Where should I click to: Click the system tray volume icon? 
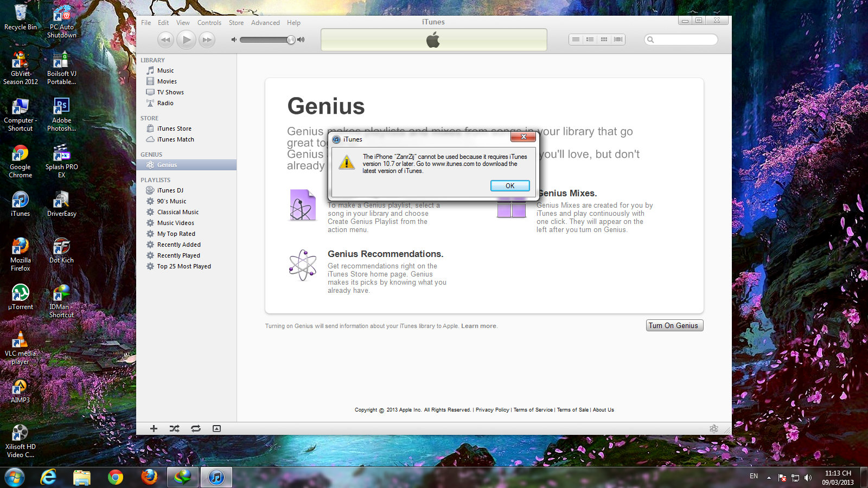click(x=808, y=478)
